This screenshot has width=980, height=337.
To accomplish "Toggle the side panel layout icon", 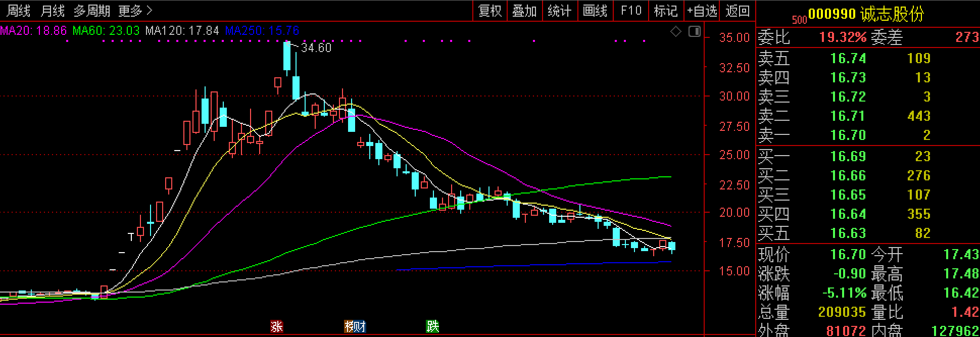I will pyautogui.click(x=695, y=31).
